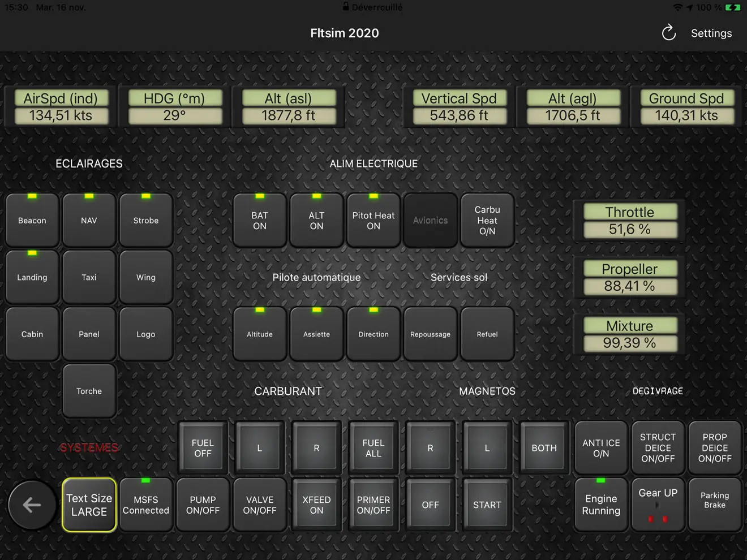Click the Ground Spd gauge
This screenshot has width=747, height=560.
tap(686, 107)
